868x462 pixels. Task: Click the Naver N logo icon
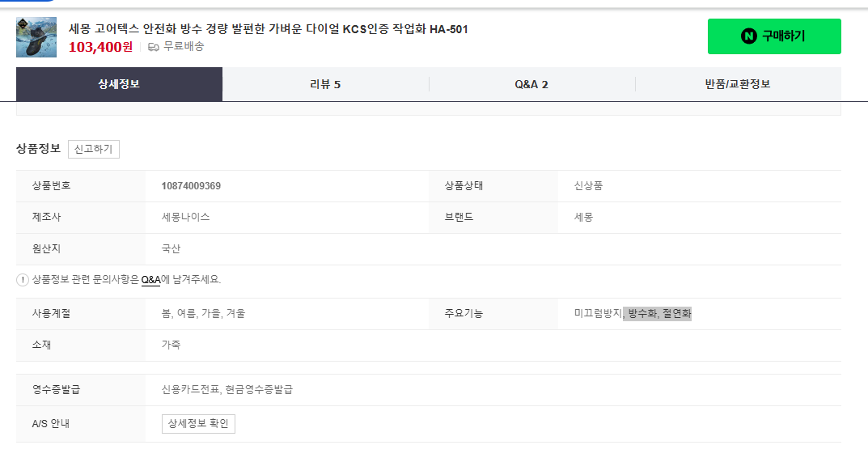[x=748, y=36]
